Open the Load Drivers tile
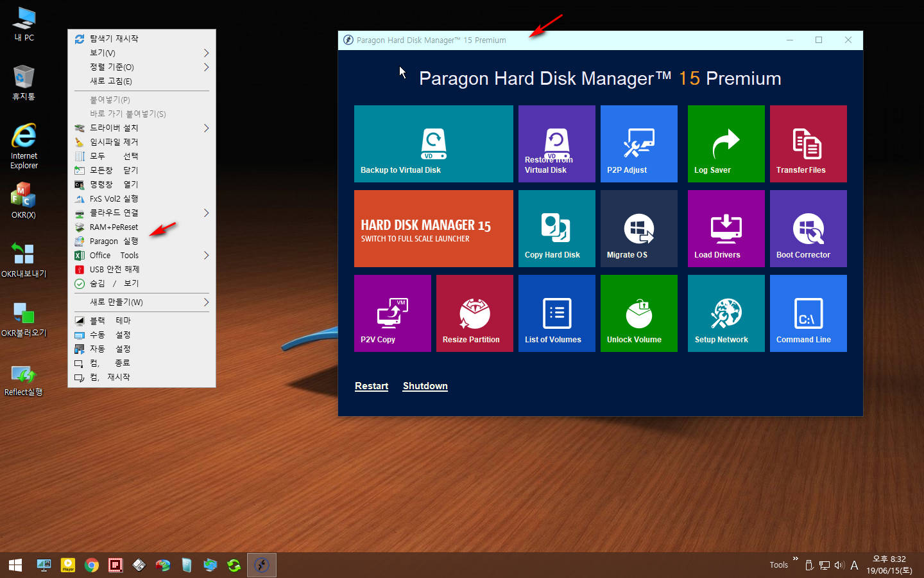924x578 pixels. (726, 229)
